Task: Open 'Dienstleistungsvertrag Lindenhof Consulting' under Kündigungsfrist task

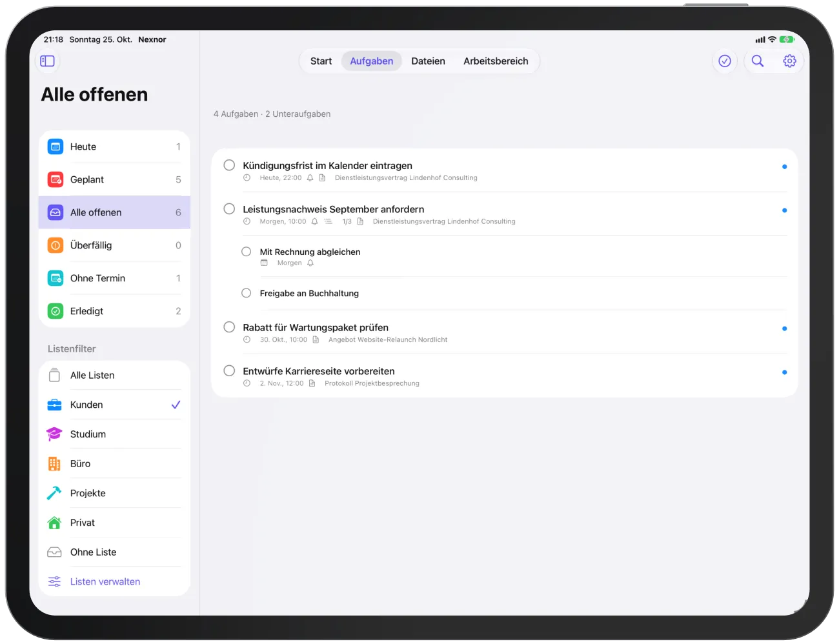Action: pos(406,178)
